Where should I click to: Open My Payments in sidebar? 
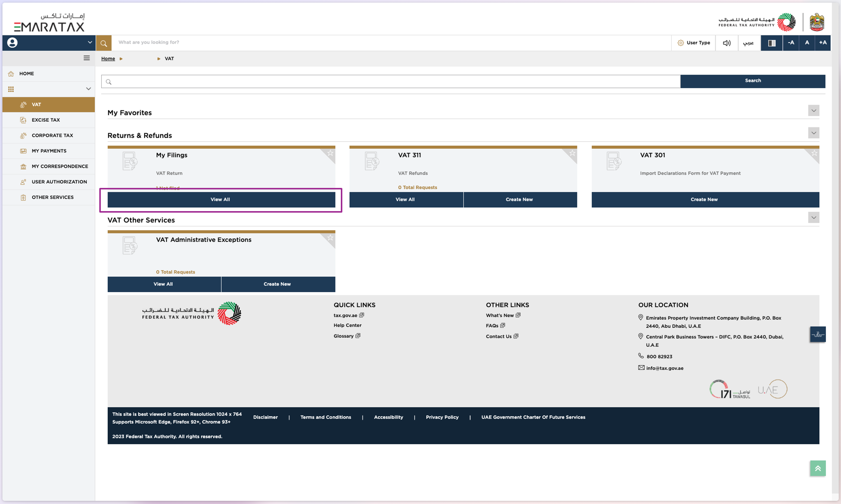coord(49,151)
